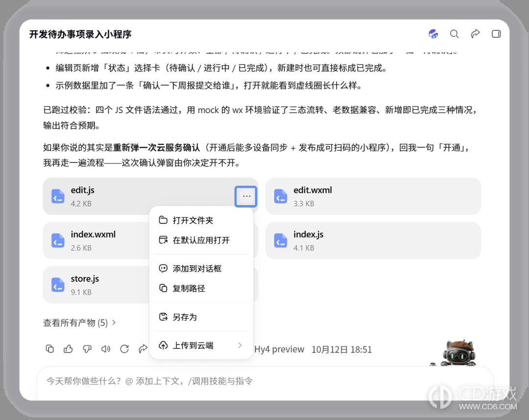This screenshot has height=420, width=529.
Task: Open the 查看所有产物 (5) link
Action: [x=79, y=323]
